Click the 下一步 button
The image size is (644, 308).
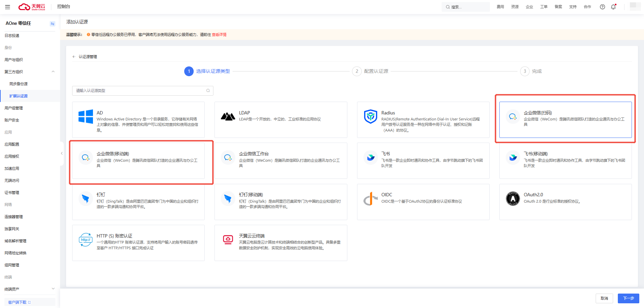[628, 298]
